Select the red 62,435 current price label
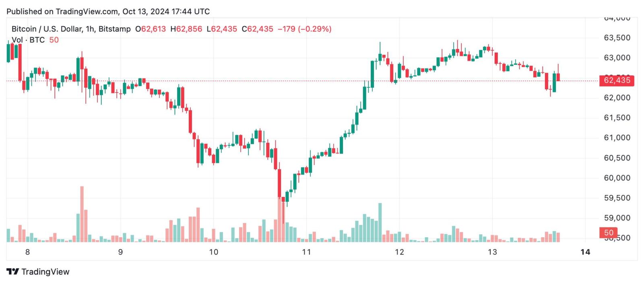The image size is (644, 283). click(x=617, y=80)
